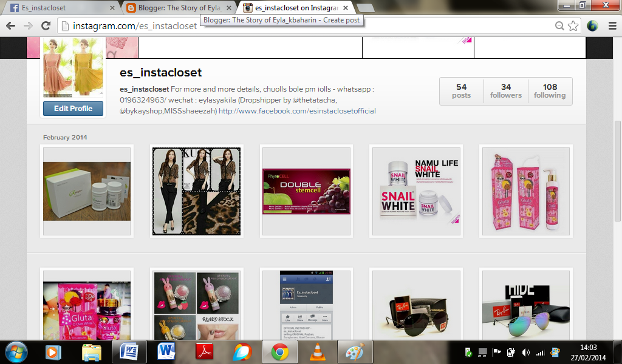622x364 pixels.
Task: Open the leopard print blouse post
Action: pos(196,191)
